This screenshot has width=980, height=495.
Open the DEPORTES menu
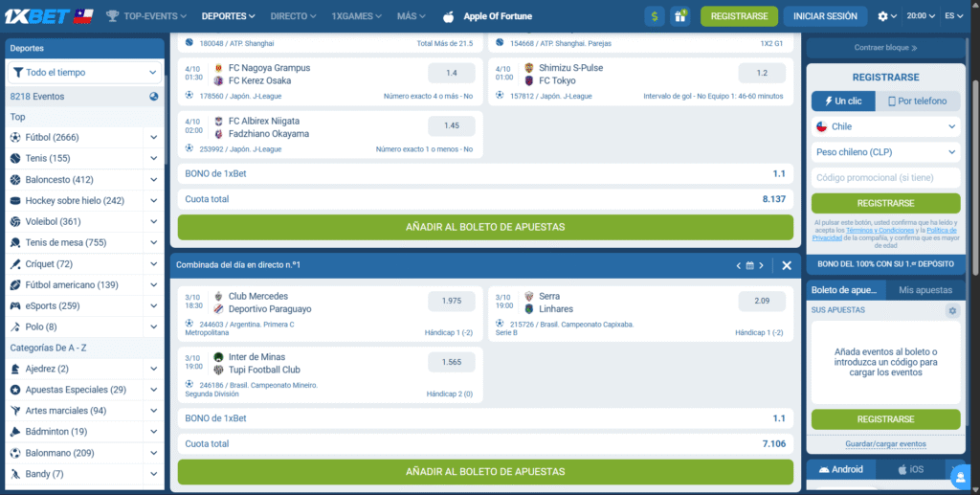(x=229, y=16)
